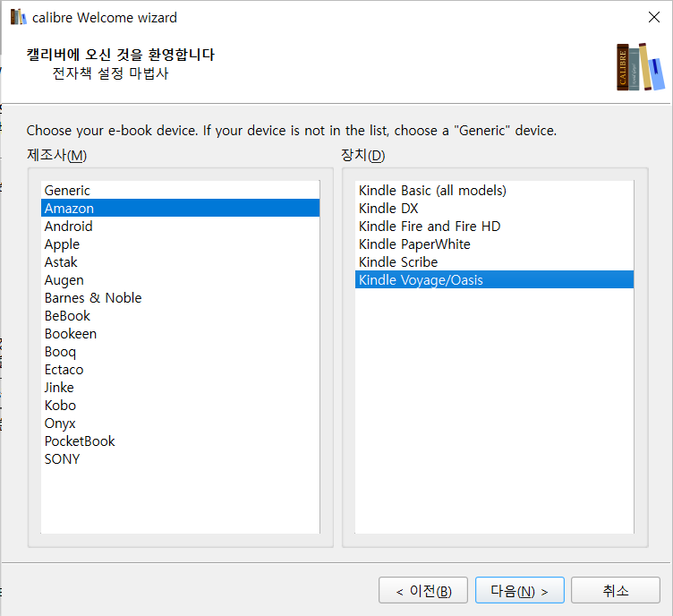
Task: Choose Android in manufacturer list
Action: click(180, 226)
